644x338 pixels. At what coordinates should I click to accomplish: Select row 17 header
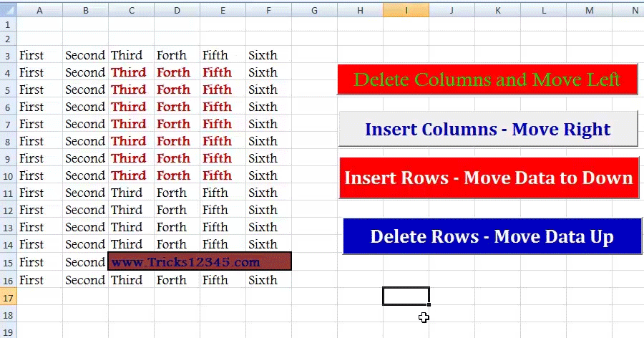pyautogui.click(x=8, y=298)
